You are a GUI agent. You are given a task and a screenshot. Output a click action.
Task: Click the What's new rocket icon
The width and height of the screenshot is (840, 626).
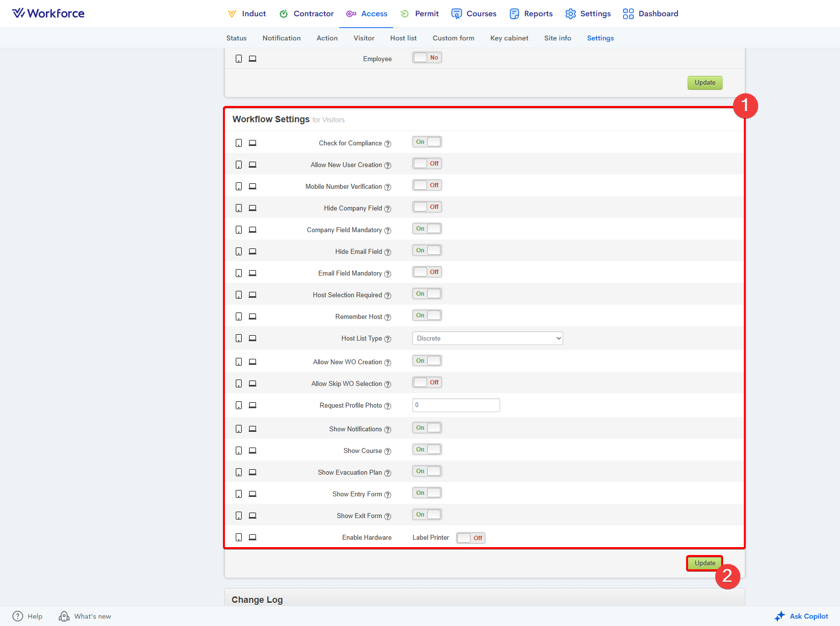[x=64, y=616]
